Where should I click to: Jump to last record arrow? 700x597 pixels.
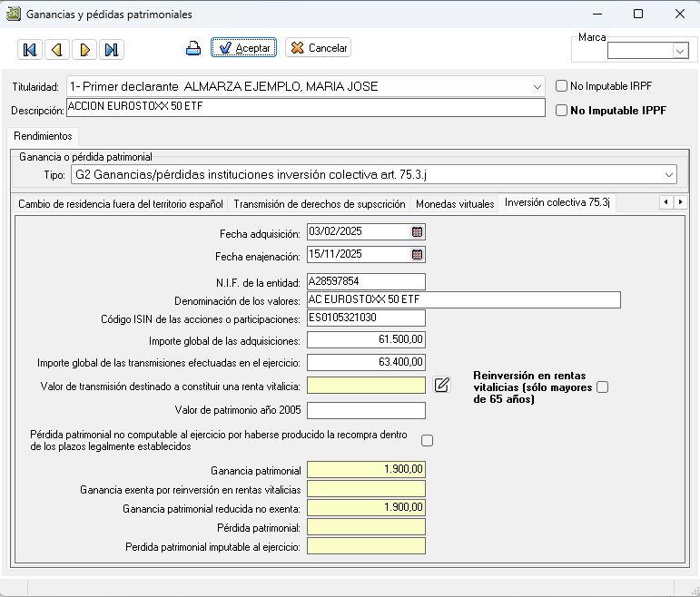[111, 50]
